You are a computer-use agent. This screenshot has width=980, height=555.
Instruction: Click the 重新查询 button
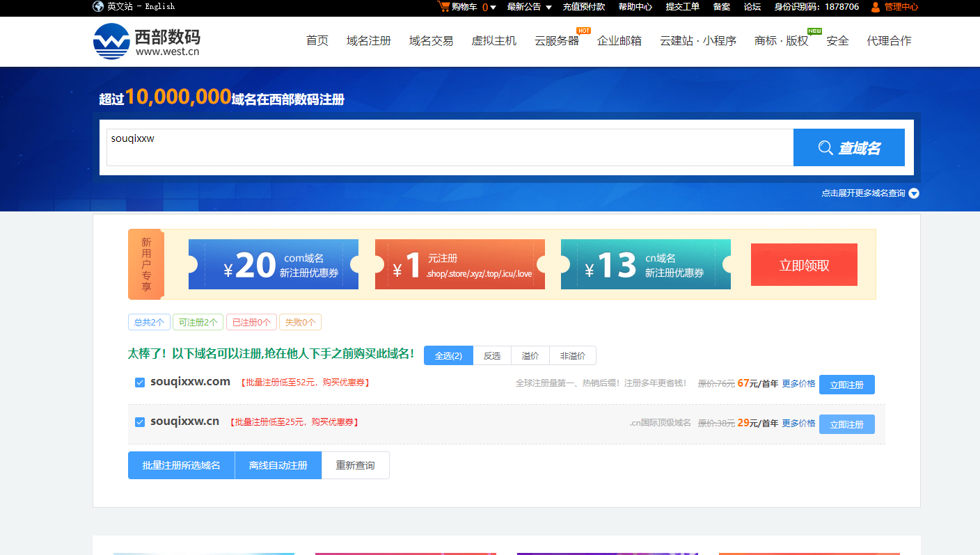click(356, 465)
